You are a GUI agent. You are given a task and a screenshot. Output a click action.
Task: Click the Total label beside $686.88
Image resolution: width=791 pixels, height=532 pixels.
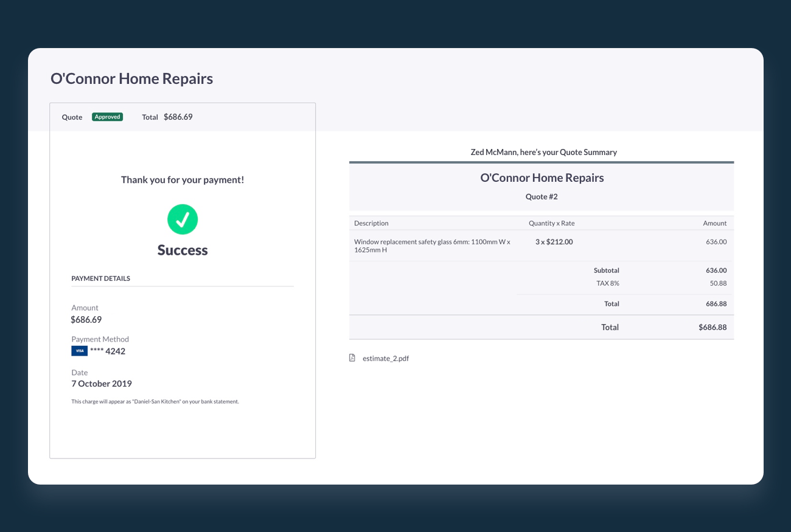[x=610, y=327]
